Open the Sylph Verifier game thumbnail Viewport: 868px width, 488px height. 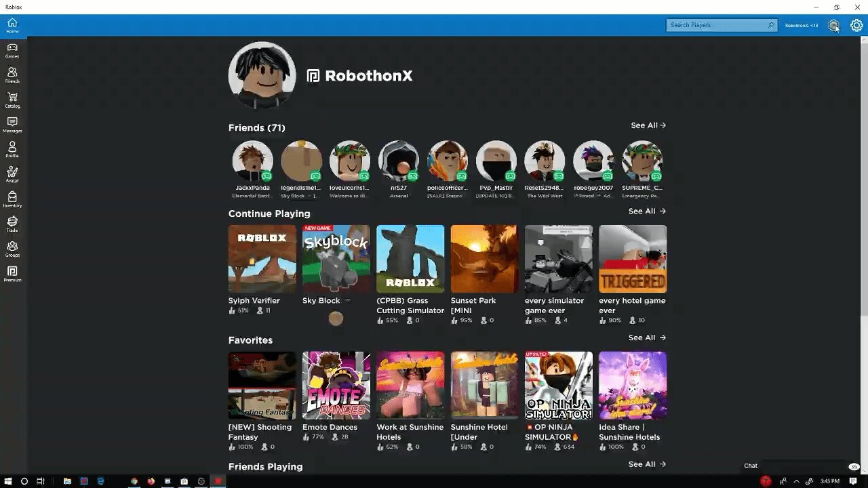[262, 259]
